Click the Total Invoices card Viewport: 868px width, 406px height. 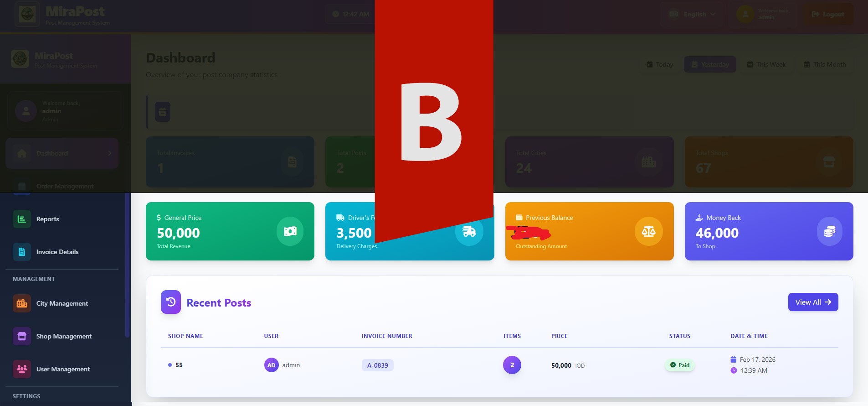(230, 162)
